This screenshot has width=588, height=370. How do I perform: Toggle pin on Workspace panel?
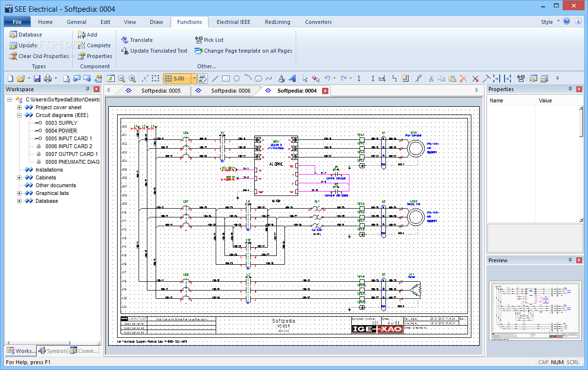click(88, 89)
